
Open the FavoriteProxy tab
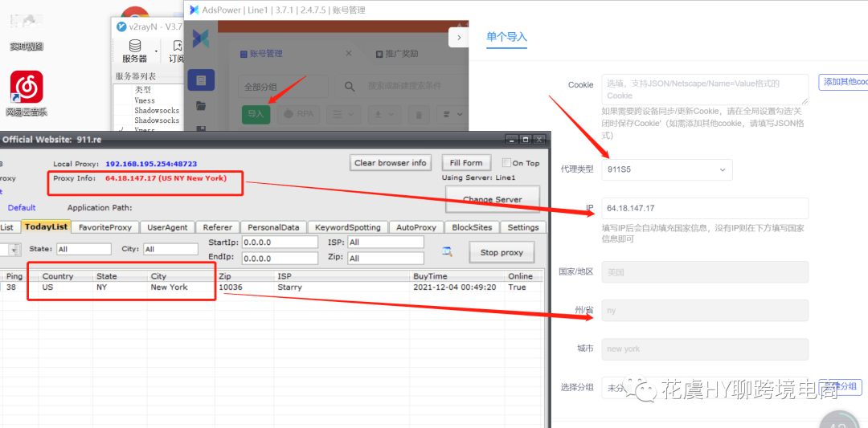pos(105,227)
